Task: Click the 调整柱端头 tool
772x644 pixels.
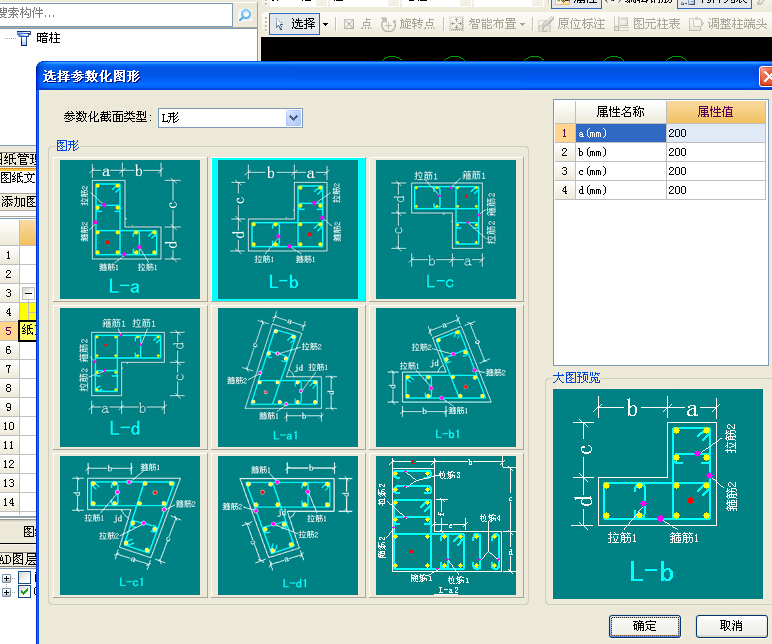Action: click(728, 24)
